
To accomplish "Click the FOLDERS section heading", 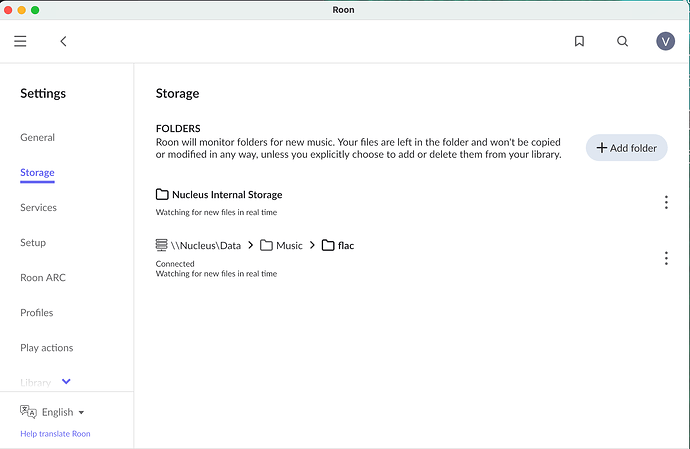I will click(x=178, y=129).
